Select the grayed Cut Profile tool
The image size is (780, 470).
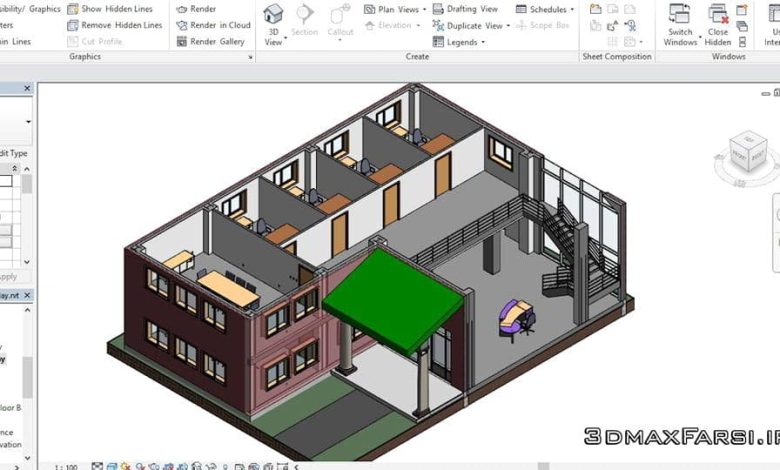click(x=96, y=41)
